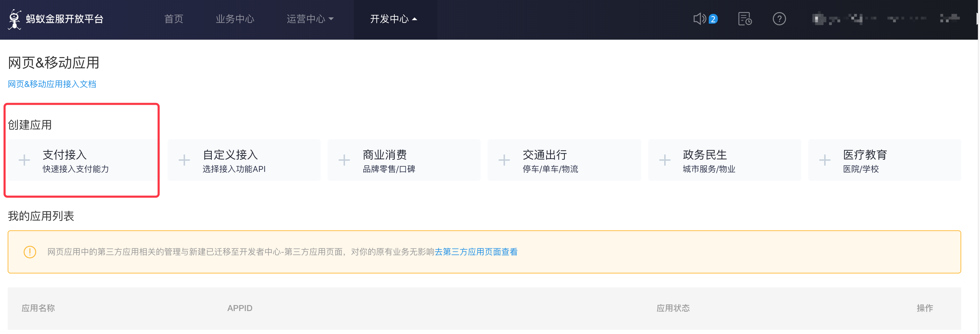Viewport: 980px width, 334px height.
Task: Open the document history icon in header
Action: (745, 19)
